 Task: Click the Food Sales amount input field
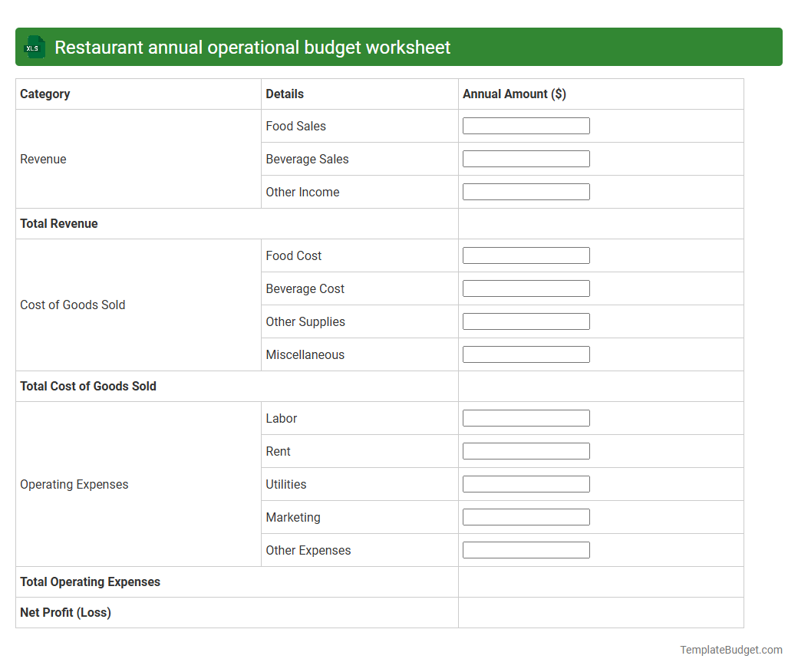[526, 125]
